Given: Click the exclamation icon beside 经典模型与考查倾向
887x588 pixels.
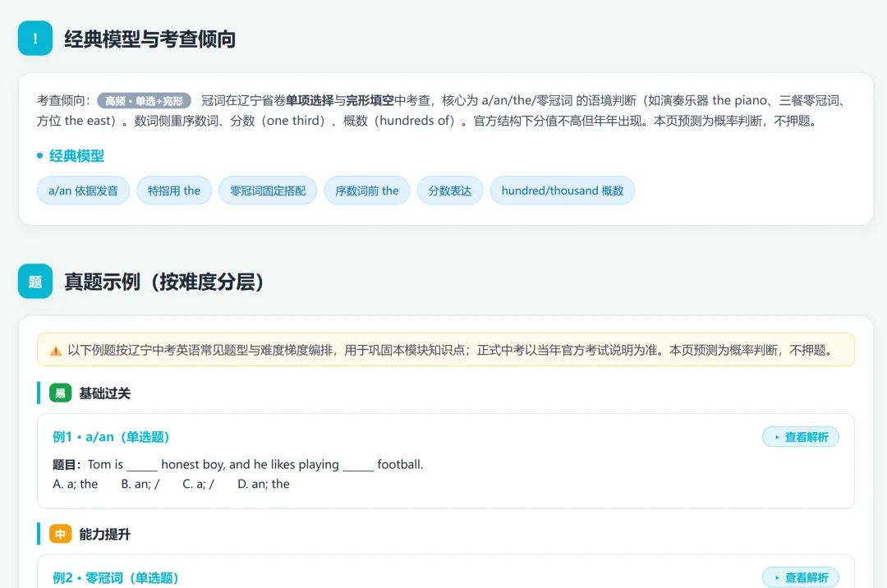Looking at the screenshot, I should 35,39.
